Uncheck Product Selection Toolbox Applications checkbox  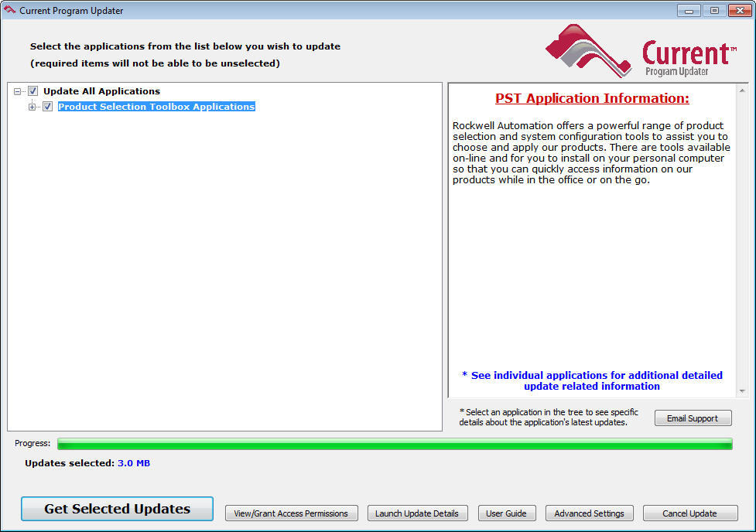coord(47,107)
